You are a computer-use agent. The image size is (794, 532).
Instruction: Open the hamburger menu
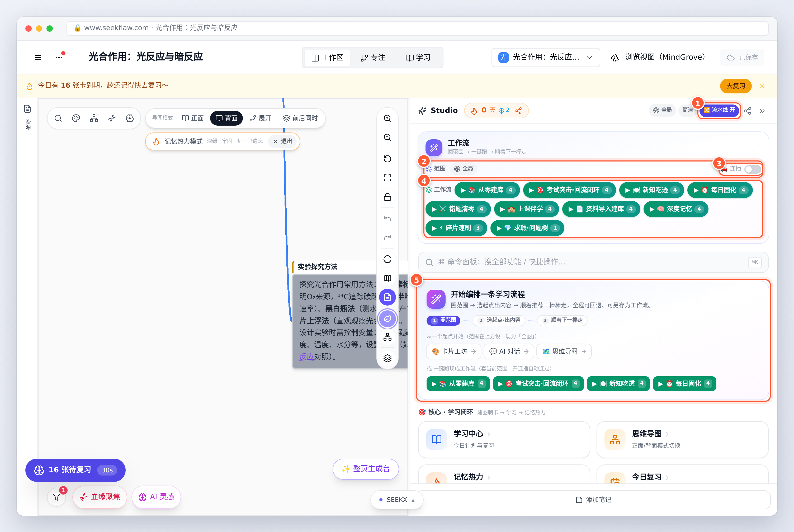click(38, 57)
